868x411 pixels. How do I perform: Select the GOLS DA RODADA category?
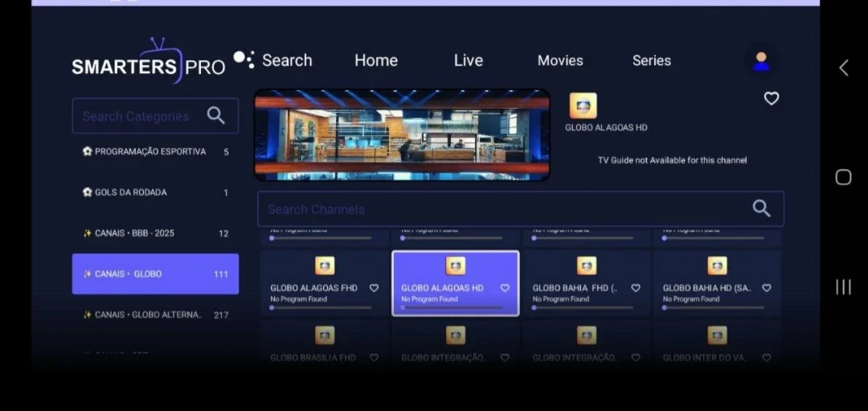click(x=155, y=192)
